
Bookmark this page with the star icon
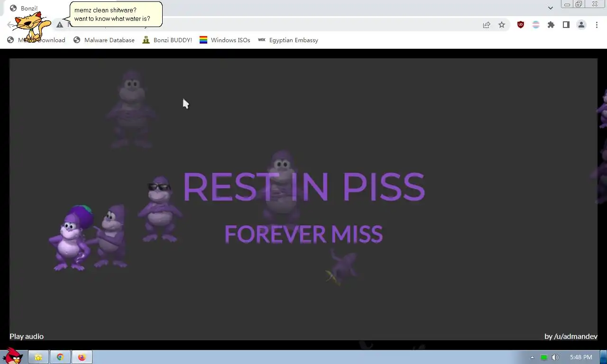click(502, 25)
